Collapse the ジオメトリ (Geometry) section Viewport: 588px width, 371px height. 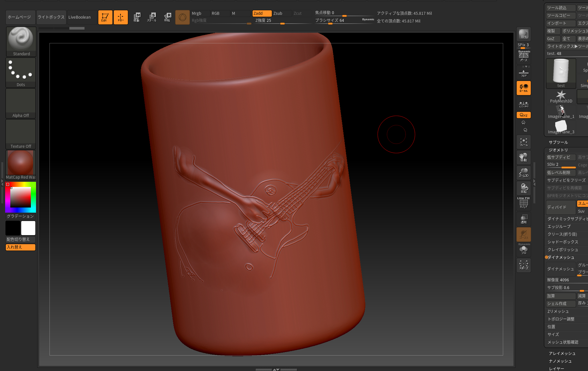558,150
